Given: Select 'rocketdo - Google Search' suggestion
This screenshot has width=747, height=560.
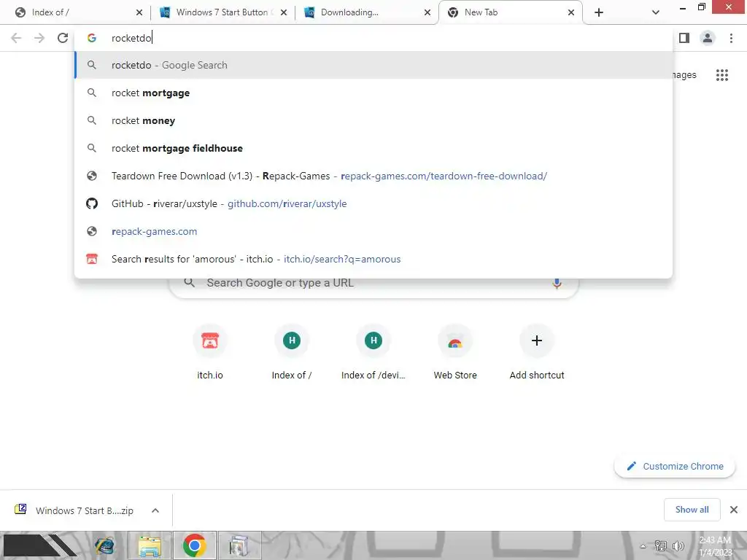Looking at the screenshot, I should click(373, 65).
